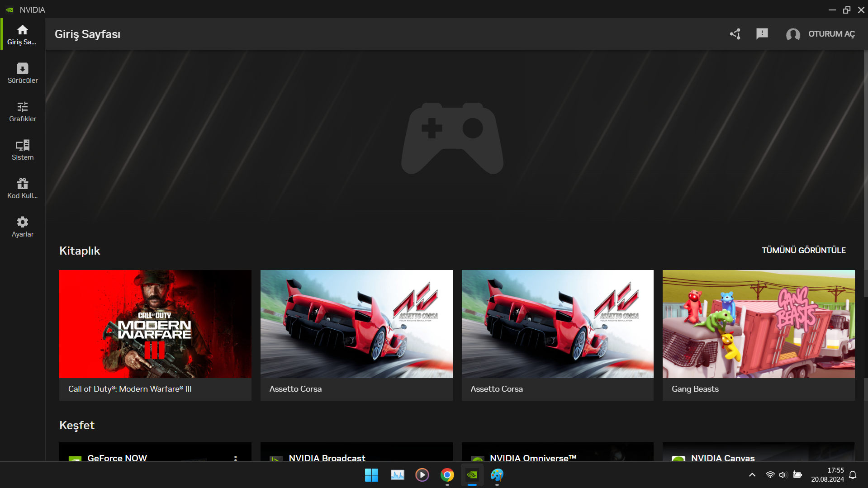Open the feedback icon in the header
Screen dimensions: 868x488
coord(762,34)
